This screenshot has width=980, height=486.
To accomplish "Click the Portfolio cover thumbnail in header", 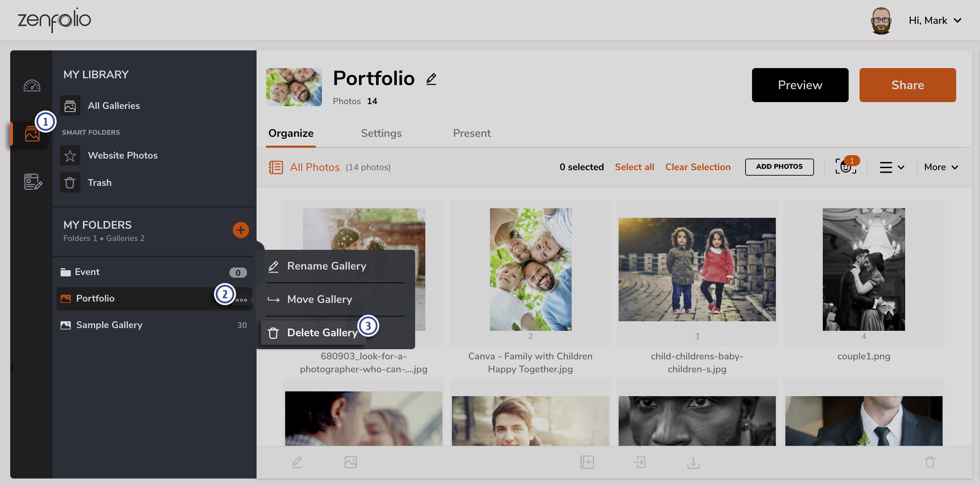I will (x=294, y=87).
